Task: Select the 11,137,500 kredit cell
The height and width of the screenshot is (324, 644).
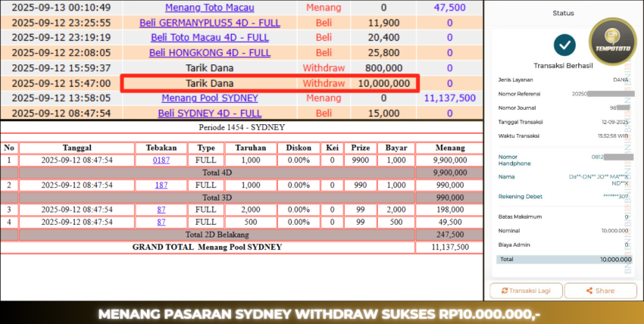Action: coord(450,98)
